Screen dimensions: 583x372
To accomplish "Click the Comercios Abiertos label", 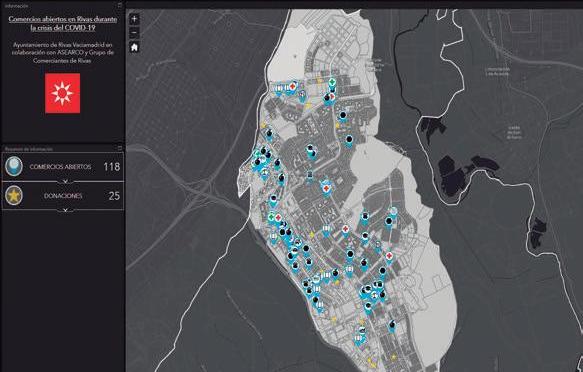I will pyautogui.click(x=60, y=167).
